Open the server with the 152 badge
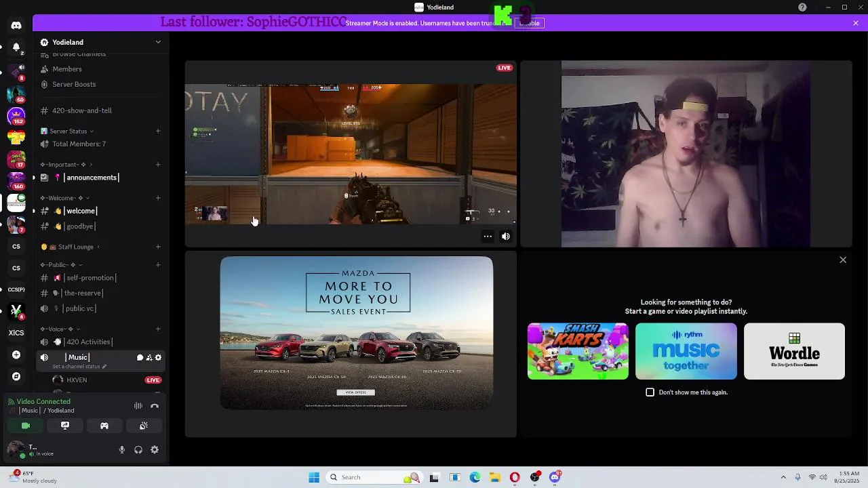Image resolution: width=868 pixels, height=488 pixels. point(16,116)
